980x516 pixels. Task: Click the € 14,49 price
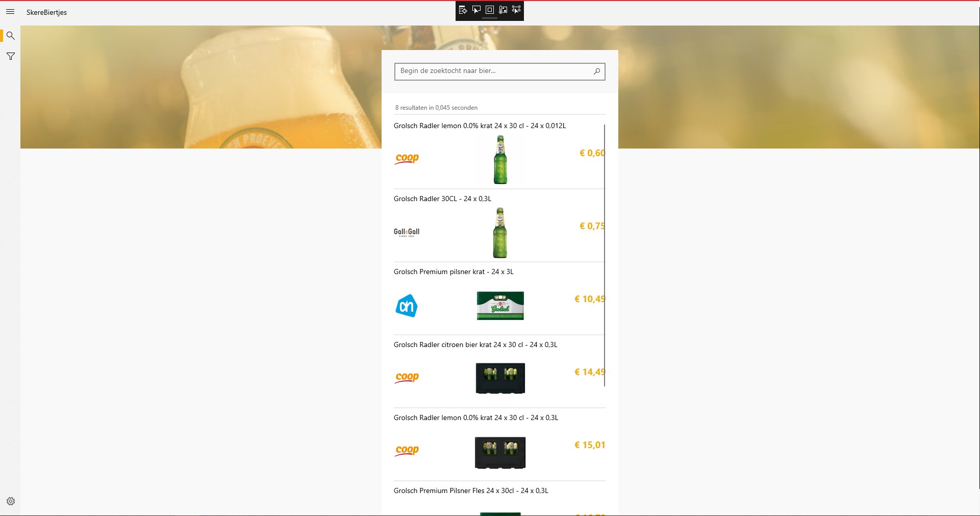[x=590, y=372]
